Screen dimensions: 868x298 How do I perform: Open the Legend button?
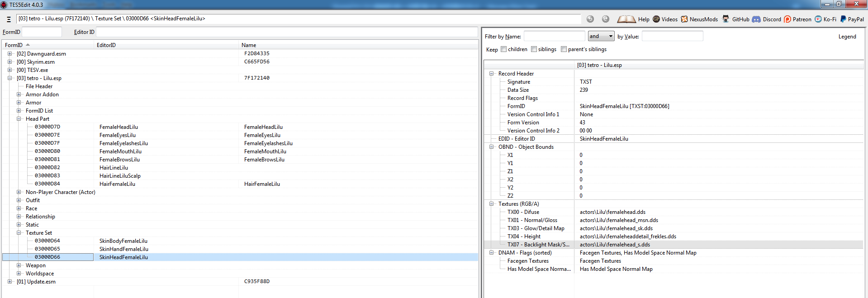tap(847, 37)
